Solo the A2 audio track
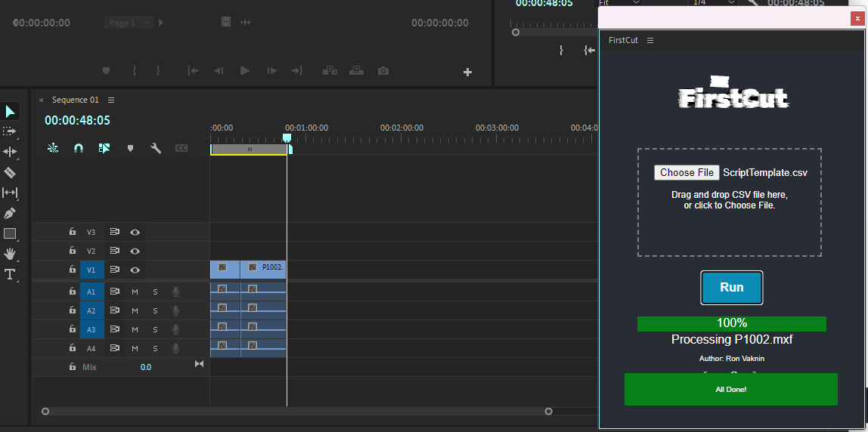Screen dimensions: 868x432 [x=155, y=310]
